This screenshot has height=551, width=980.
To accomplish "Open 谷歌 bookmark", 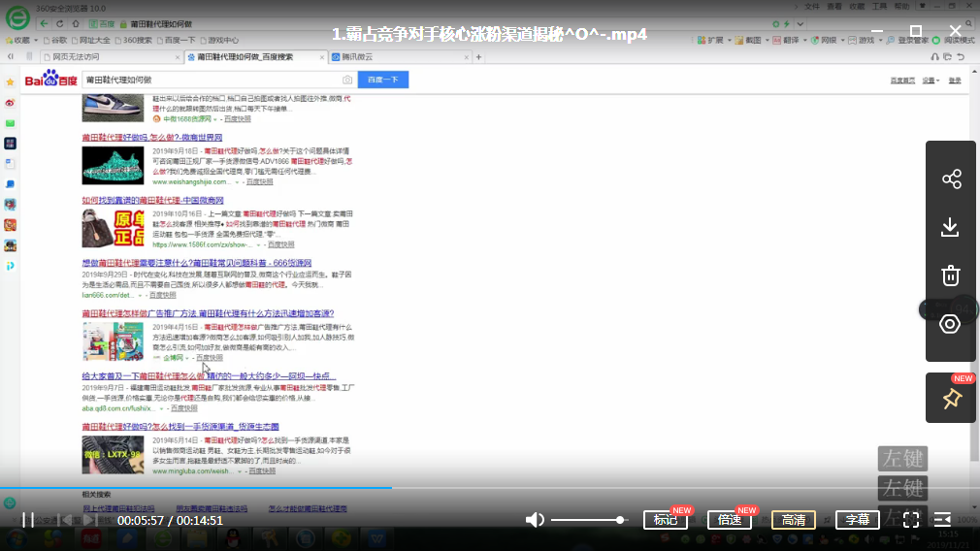I will point(55,40).
